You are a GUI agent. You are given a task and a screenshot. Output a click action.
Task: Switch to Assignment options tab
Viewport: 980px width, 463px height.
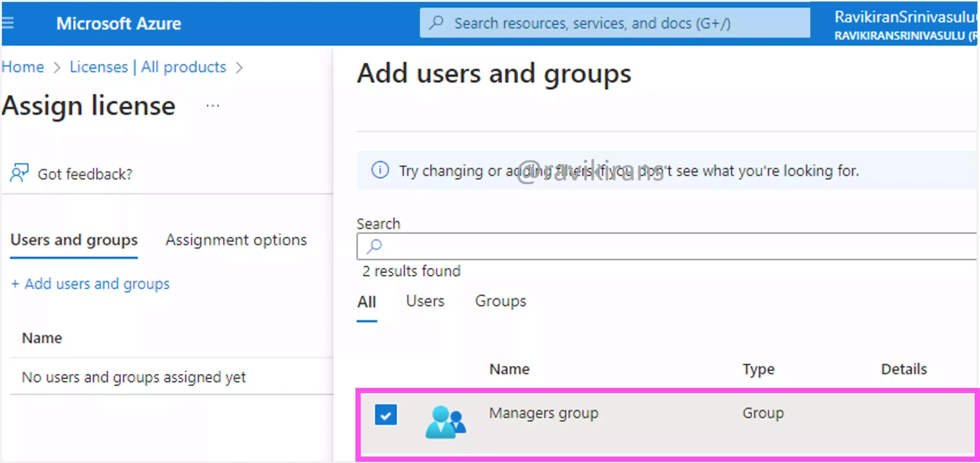point(236,240)
